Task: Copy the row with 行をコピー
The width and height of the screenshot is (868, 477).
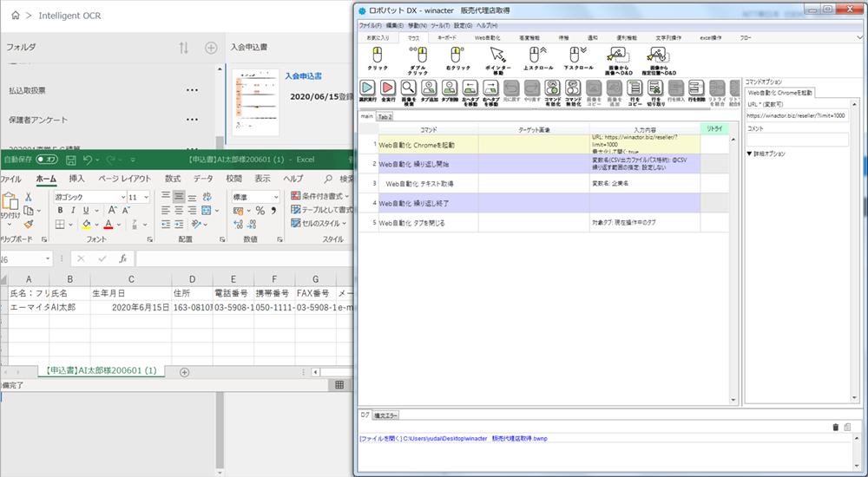Action: 635,93
